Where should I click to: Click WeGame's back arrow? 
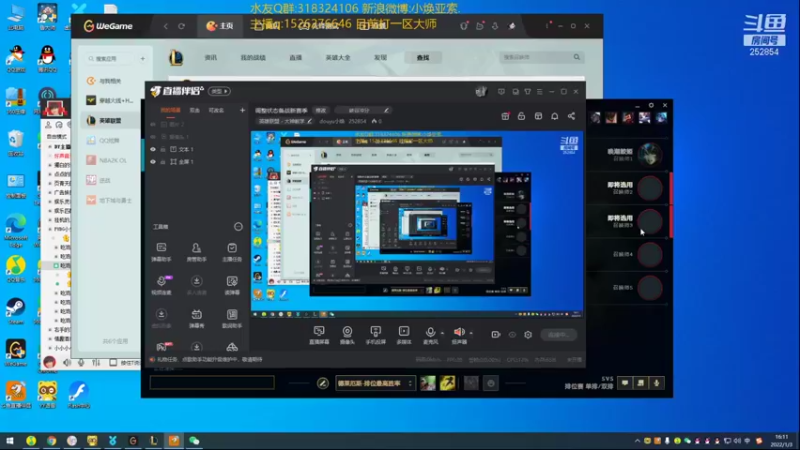(165, 26)
